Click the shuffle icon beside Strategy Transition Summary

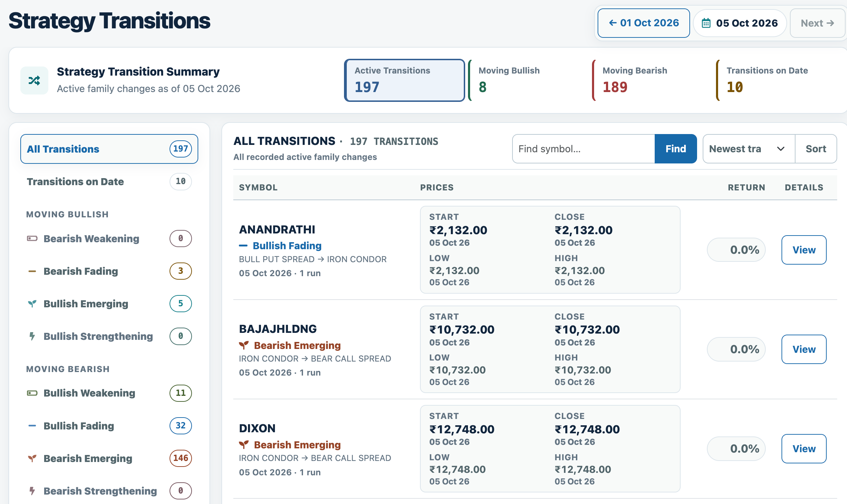[34, 80]
